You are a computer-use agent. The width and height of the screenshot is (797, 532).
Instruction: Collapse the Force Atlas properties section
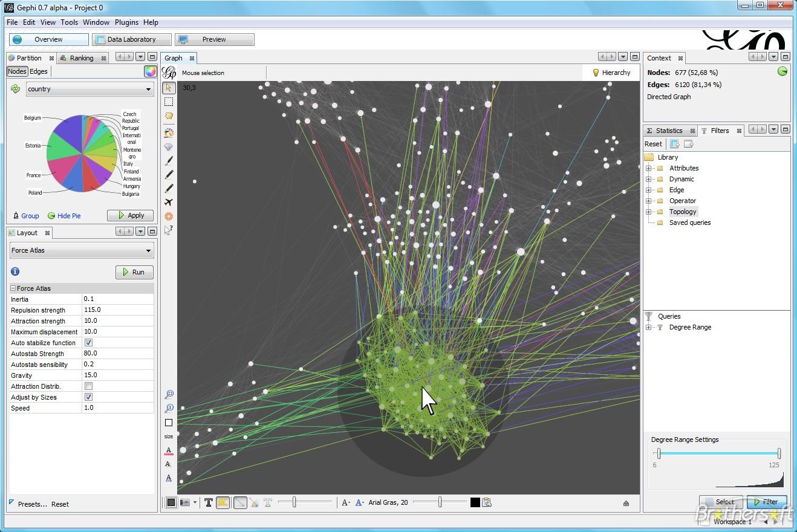pos(13,288)
